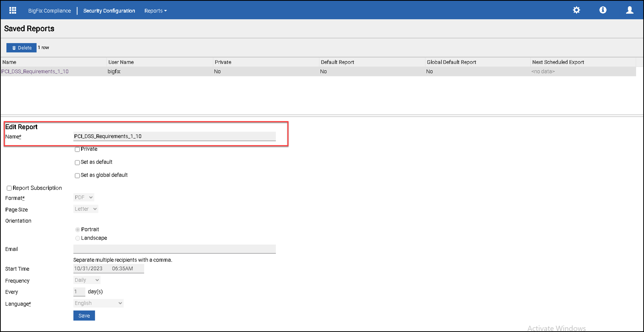Enable Report Subscription checkbox
644x332 pixels.
pyautogui.click(x=9, y=188)
